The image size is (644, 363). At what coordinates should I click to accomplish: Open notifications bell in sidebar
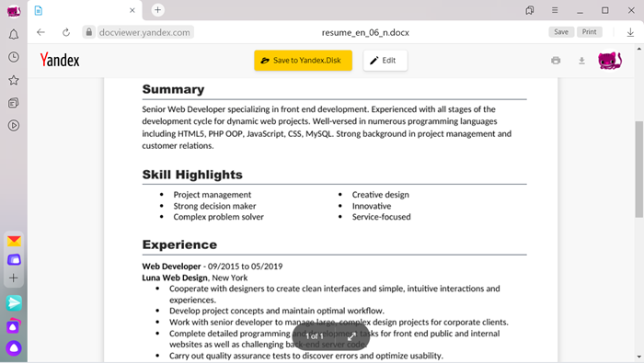click(x=14, y=34)
